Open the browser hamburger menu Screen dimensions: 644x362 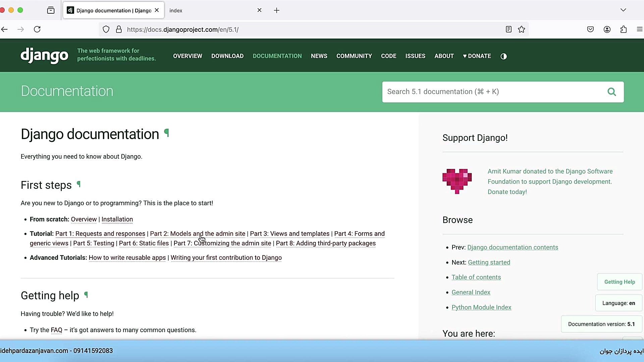pos(640,29)
